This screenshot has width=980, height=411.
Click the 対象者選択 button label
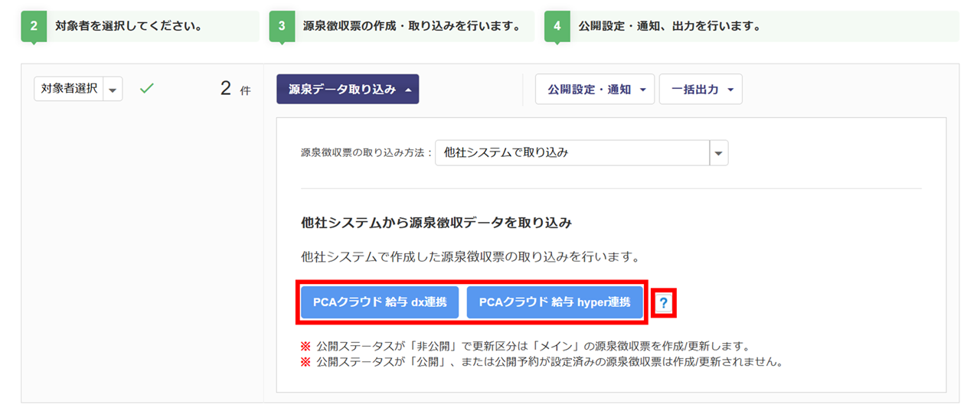point(69,89)
